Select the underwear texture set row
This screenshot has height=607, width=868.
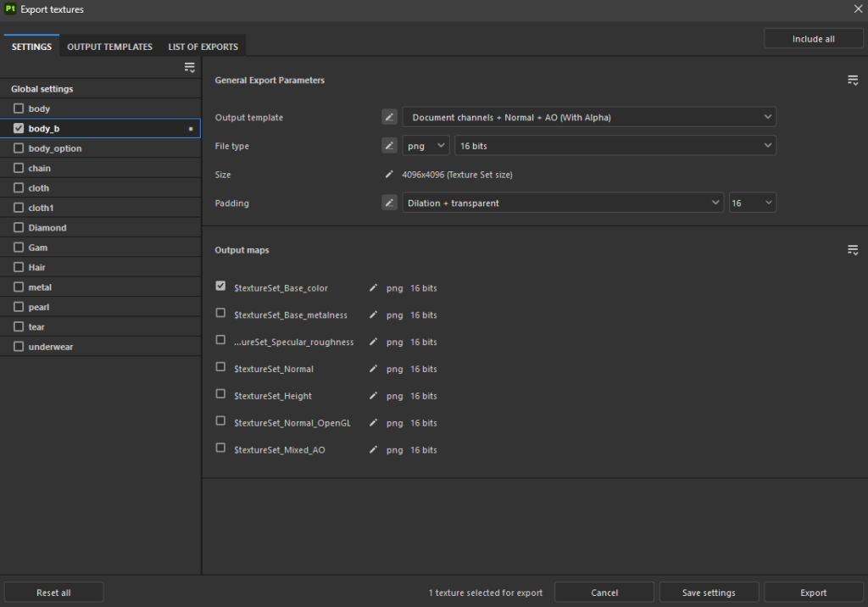(100, 347)
